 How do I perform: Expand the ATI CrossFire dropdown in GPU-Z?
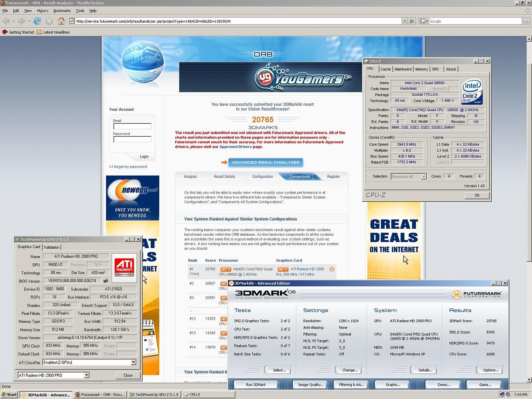coord(133,362)
